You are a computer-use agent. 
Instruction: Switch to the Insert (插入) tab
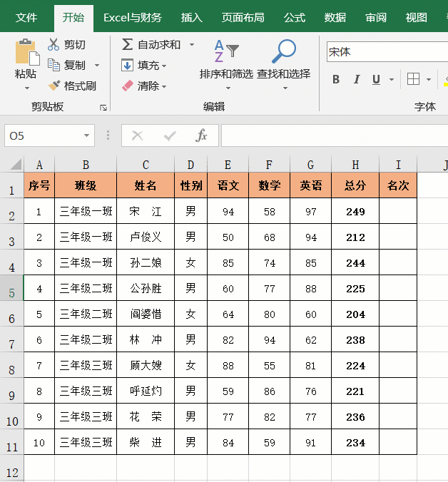191,18
